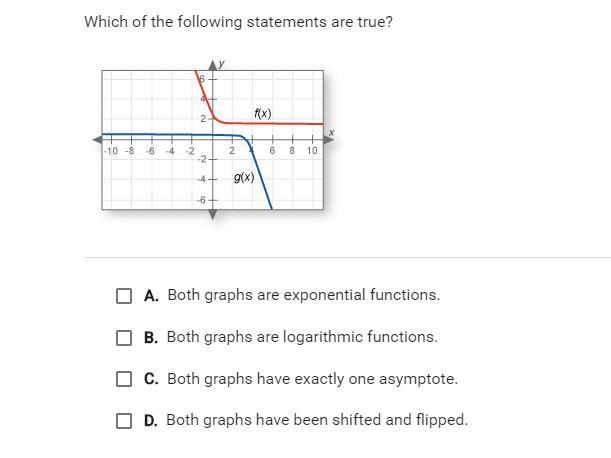Click the red f(x) curve
611x458 pixels.
coord(273,124)
